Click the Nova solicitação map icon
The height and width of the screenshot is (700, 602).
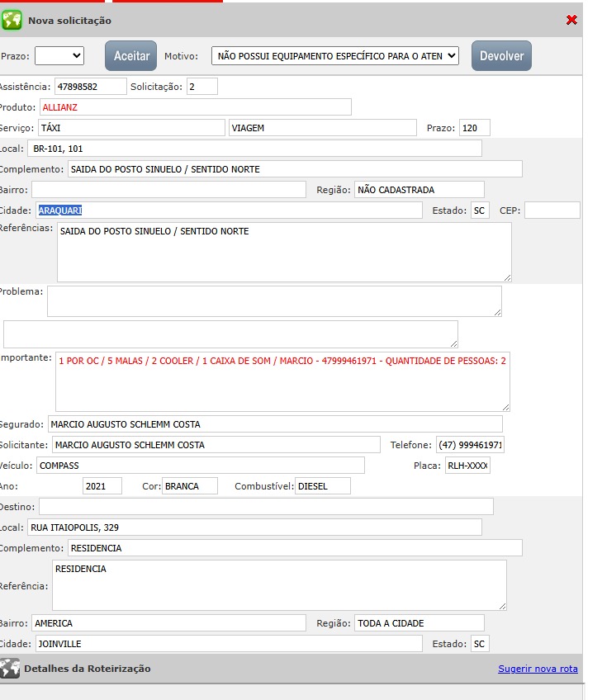pos(12,20)
